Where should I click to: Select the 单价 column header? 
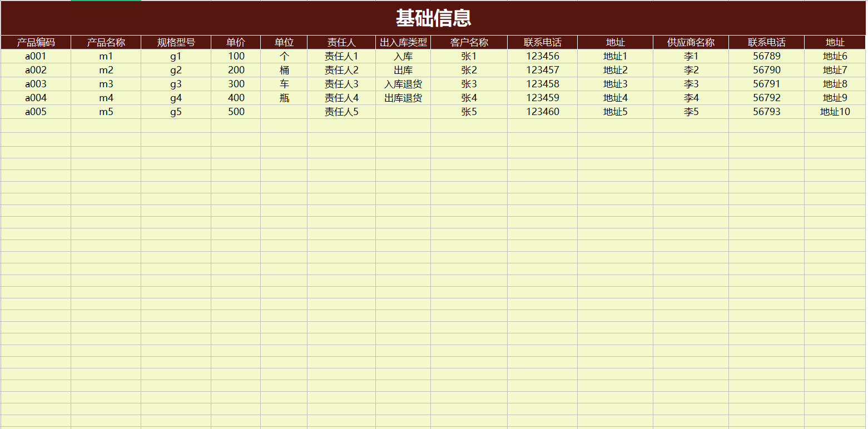pos(236,42)
